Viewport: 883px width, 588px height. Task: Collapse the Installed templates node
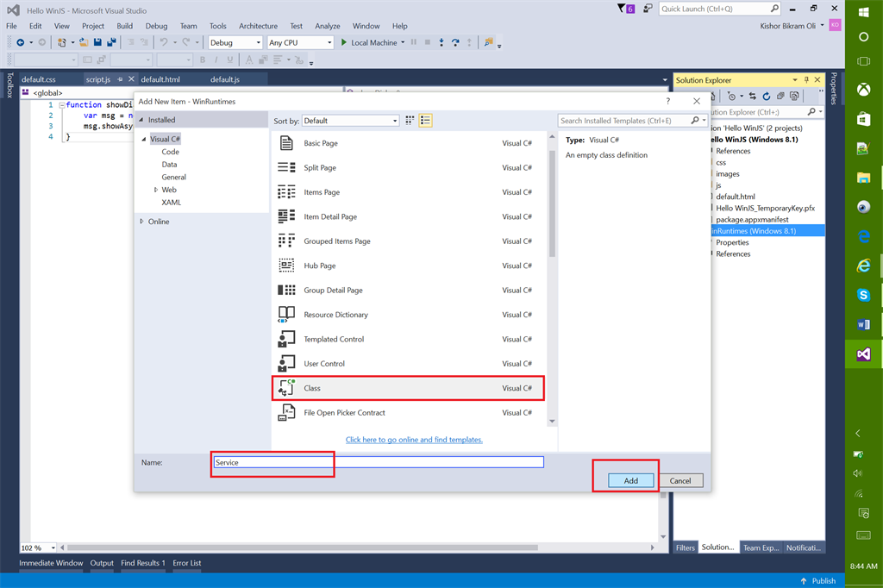[141, 120]
